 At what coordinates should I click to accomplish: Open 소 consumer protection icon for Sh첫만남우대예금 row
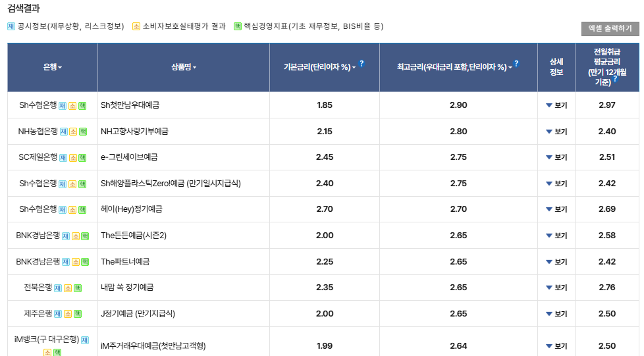click(x=72, y=105)
